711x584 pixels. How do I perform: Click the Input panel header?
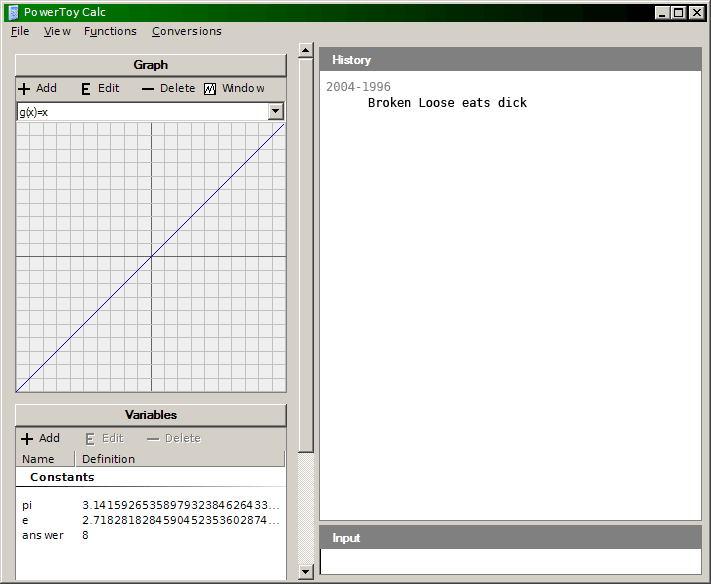(511, 538)
